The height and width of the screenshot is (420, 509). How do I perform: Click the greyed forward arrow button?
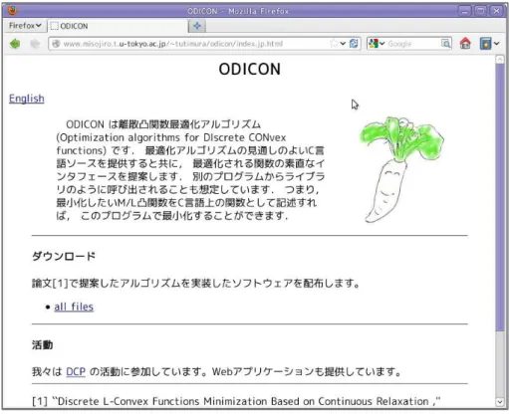(x=35, y=44)
